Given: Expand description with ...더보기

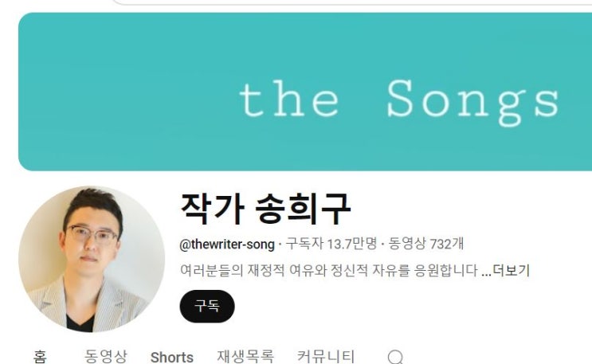Looking at the screenshot, I should pyautogui.click(x=506, y=270).
